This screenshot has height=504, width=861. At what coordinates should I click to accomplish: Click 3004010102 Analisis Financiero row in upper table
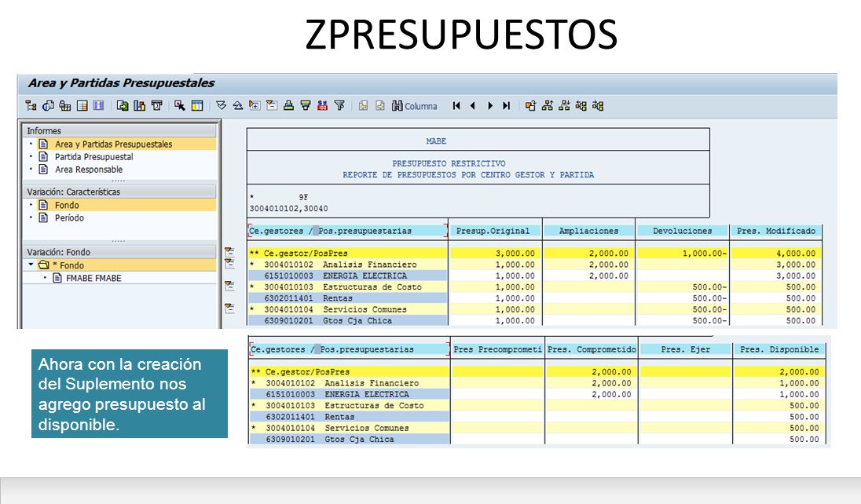coord(347,265)
